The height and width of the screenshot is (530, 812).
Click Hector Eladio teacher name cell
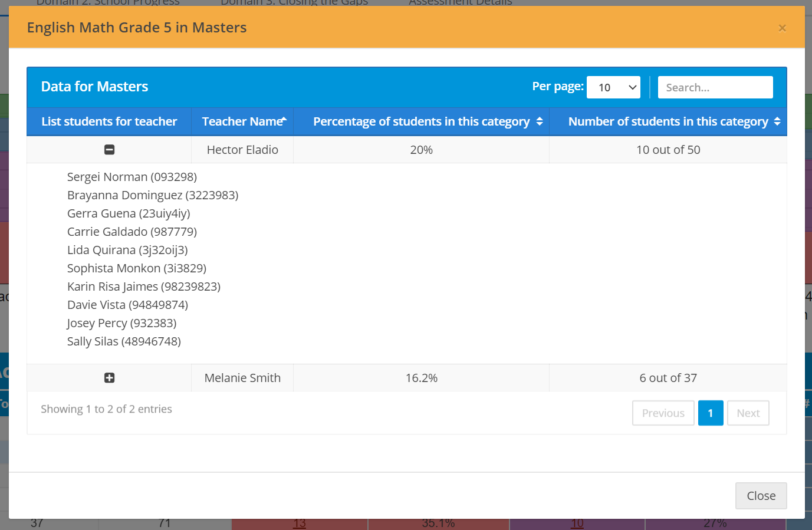click(x=242, y=150)
